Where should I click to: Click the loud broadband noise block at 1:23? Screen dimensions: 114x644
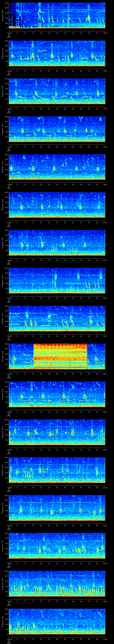(x=60, y=356)
